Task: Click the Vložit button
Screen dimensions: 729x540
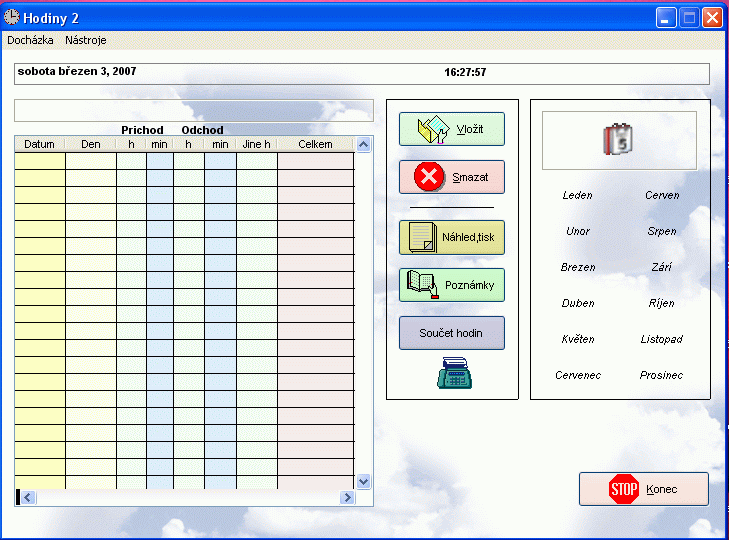Action: (452, 129)
